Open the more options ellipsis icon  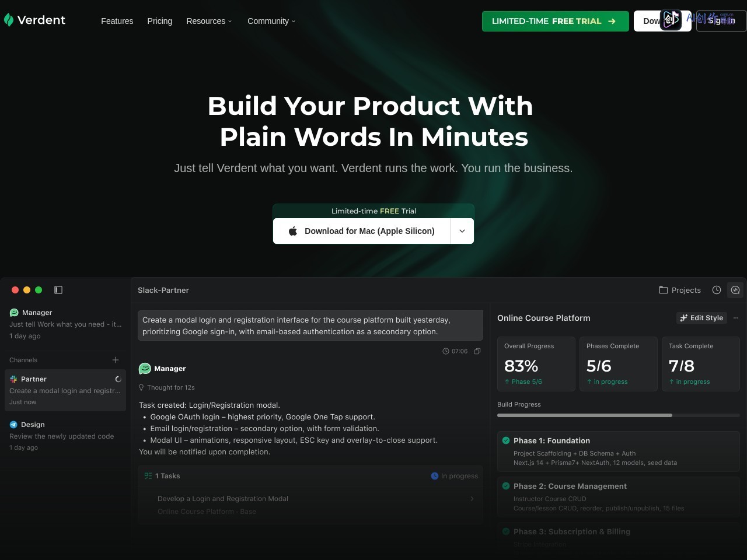tap(736, 318)
